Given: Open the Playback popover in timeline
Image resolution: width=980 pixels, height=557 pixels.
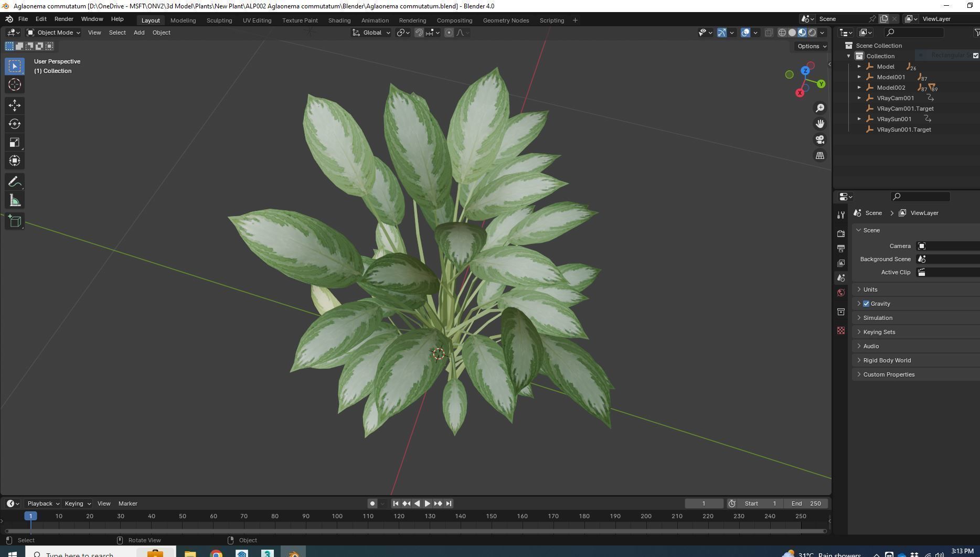Looking at the screenshot, I should point(43,504).
